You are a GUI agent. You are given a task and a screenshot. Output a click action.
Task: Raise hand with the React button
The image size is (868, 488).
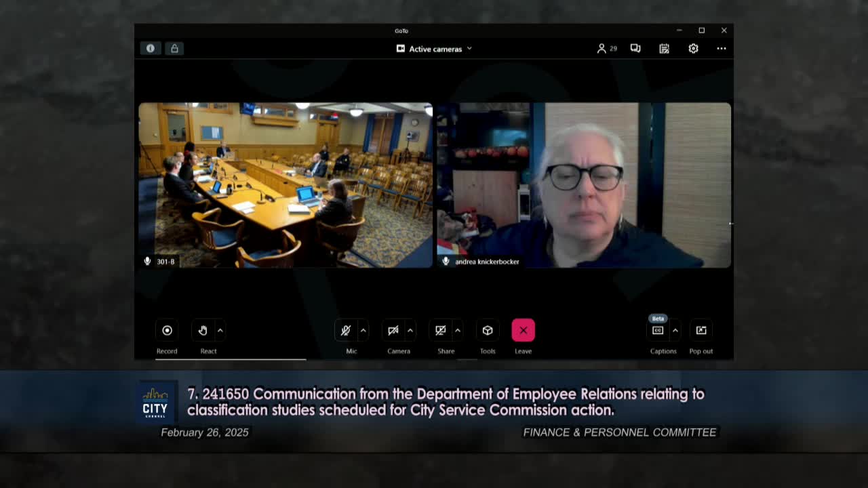pos(203,331)
